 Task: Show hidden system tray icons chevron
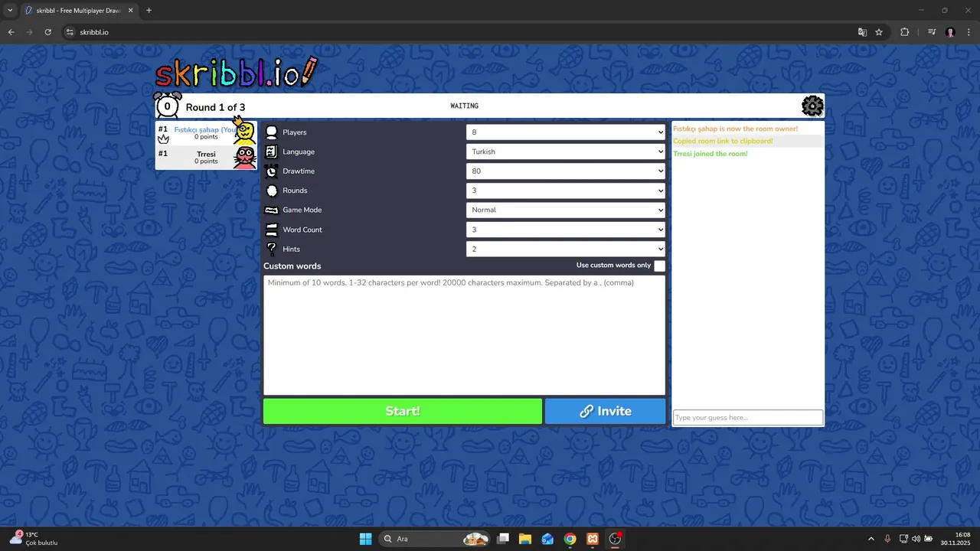[x=871, y=539]
